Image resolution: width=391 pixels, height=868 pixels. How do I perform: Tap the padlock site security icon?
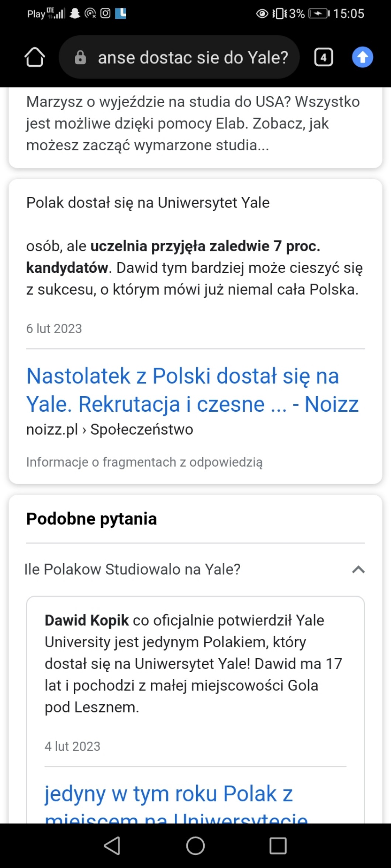(x=80, y=57)
